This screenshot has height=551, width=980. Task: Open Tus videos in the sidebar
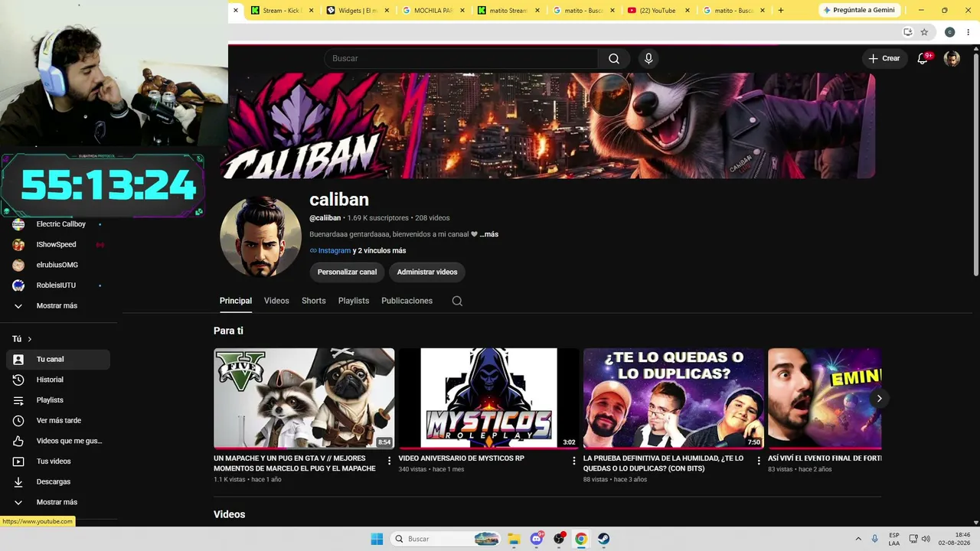[x=58, y=461]
